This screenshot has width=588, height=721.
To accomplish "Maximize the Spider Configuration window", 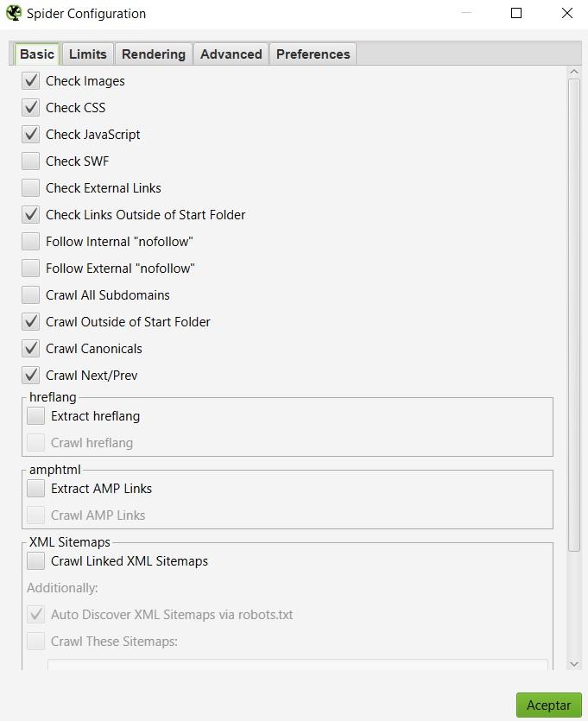I will (x=516, y=13).
